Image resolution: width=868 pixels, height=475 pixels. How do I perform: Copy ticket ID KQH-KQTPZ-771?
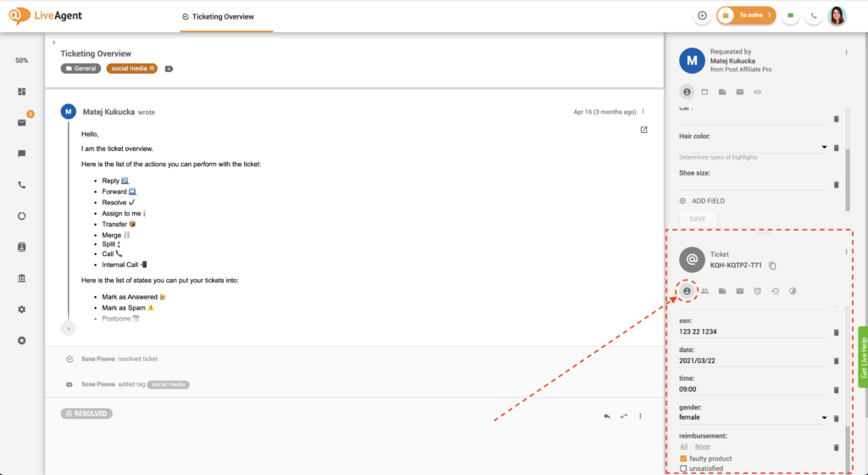pos(772,265)
